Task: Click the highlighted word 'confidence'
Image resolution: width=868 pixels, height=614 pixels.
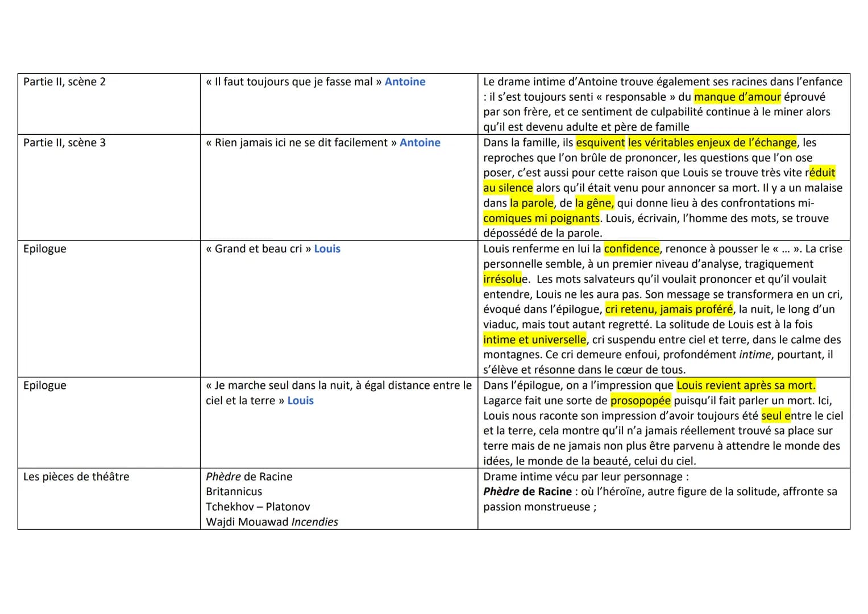Action: pyautogui.click(x=632, y=249)
